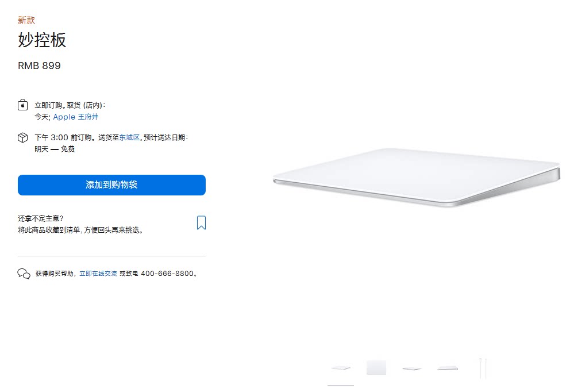
Task: Change delivery area via 东城区 link
Action: [x=129, y=137]
